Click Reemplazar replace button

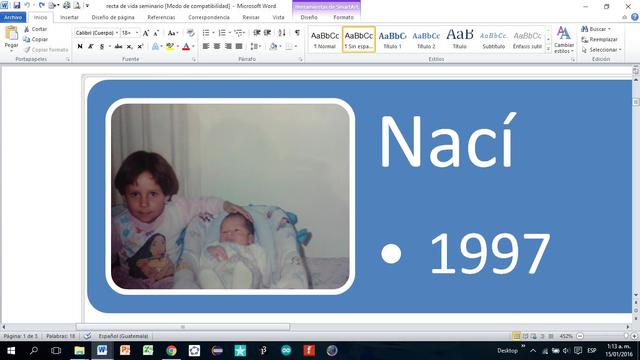tap(599, 39)
